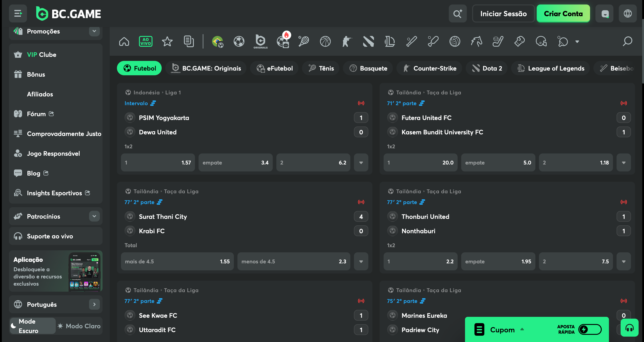The image size is (644, 342).
Task: Open the Português language selector arrow
Action: (94, 304)
